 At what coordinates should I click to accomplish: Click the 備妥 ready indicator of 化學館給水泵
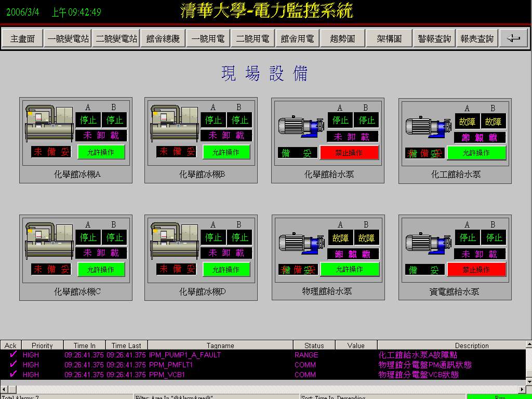click(298, 153)
